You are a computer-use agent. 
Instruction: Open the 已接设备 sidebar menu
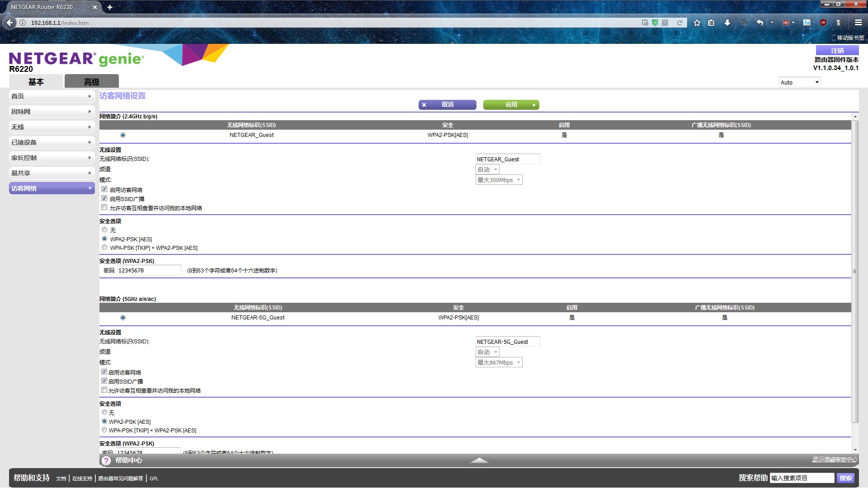[x=52, y=142]
